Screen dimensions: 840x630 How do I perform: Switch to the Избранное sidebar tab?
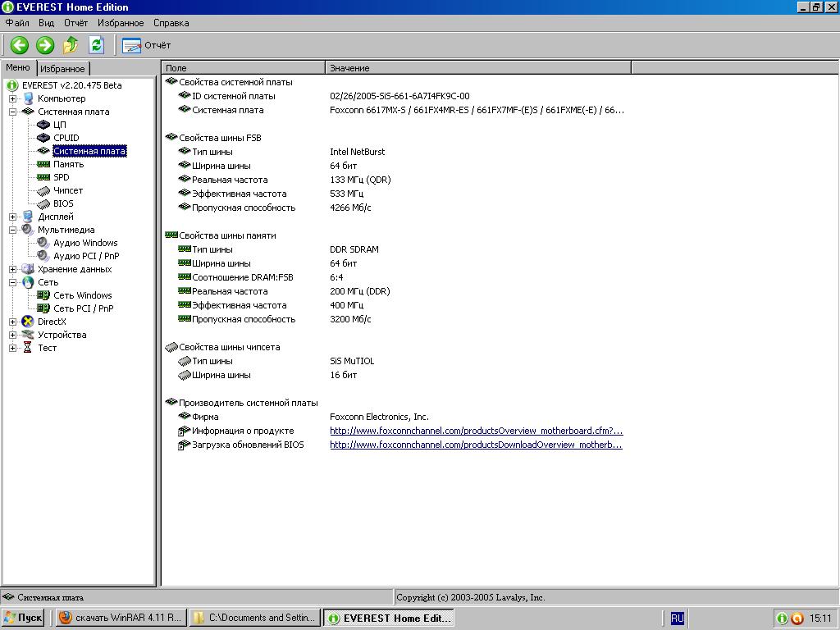coord(62,69)
